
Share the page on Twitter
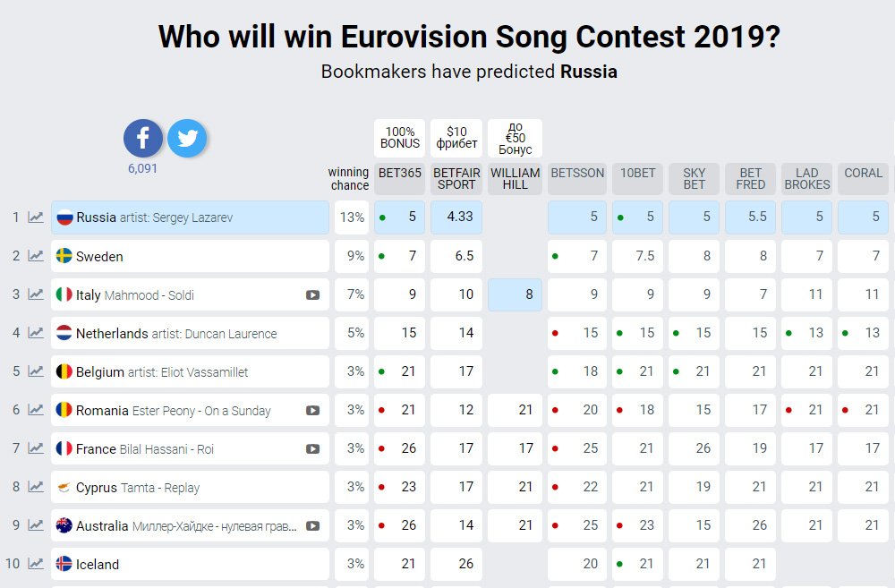pyautogui.click(x=187, y=138)
